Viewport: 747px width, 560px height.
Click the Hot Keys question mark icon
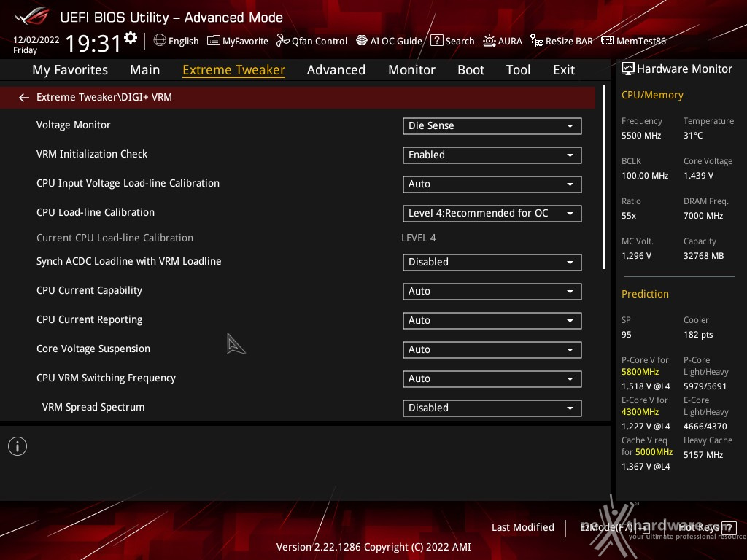[x=729, y=528]
